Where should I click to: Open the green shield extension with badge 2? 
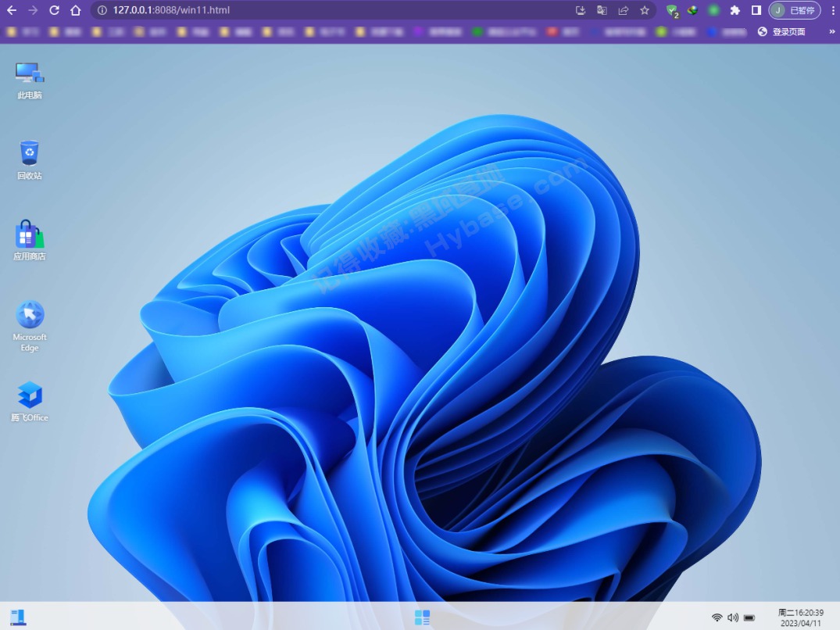672,11
